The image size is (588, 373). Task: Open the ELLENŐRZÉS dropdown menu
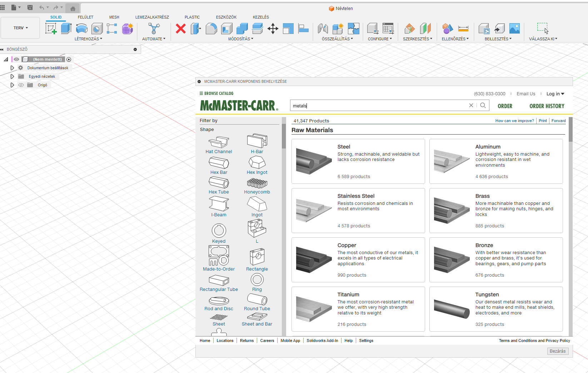point(455,39)
